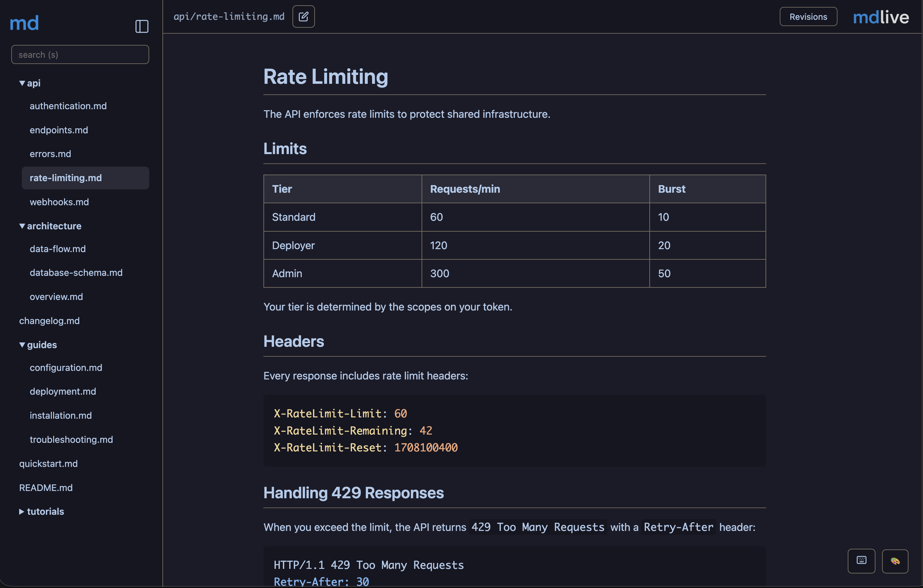Click the Deployer tier cell

(x=343, y=245)
